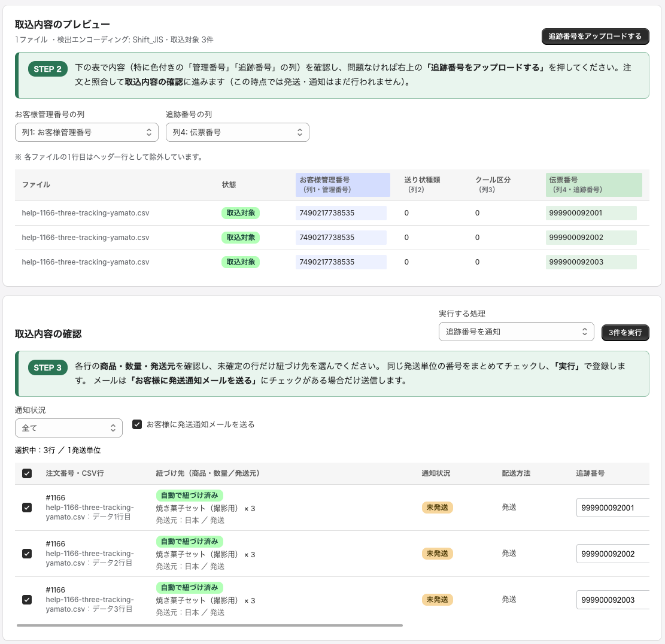
Task: Click 自動で紐づけ済み badge in データ3行目 row
Action: (x=190, y=588)
